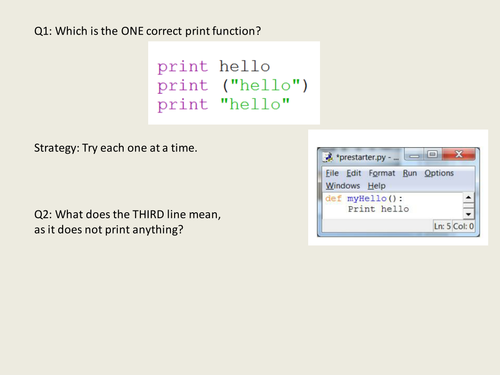
Task: Click the editor scrollbar down arrow
Action: point(468,214)
